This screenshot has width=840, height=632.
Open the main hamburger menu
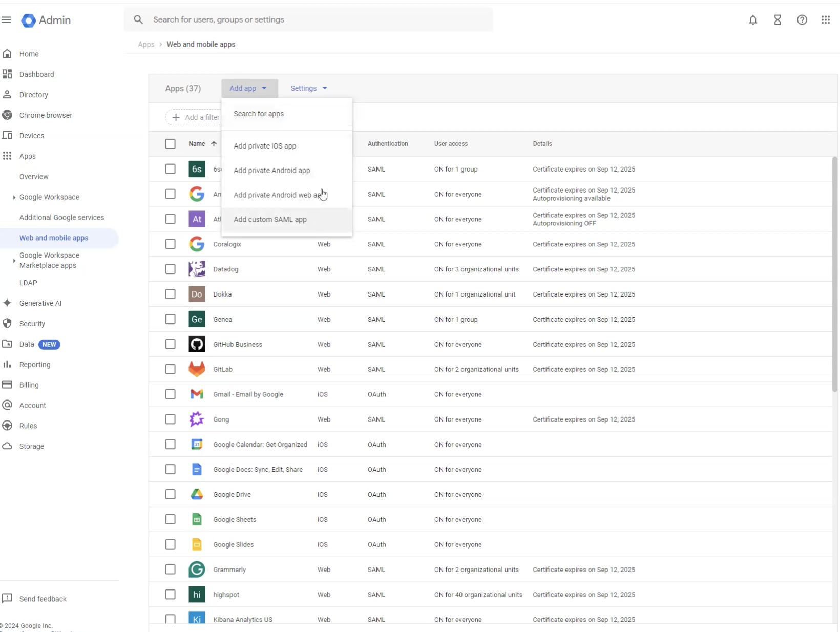coord(6,20)
